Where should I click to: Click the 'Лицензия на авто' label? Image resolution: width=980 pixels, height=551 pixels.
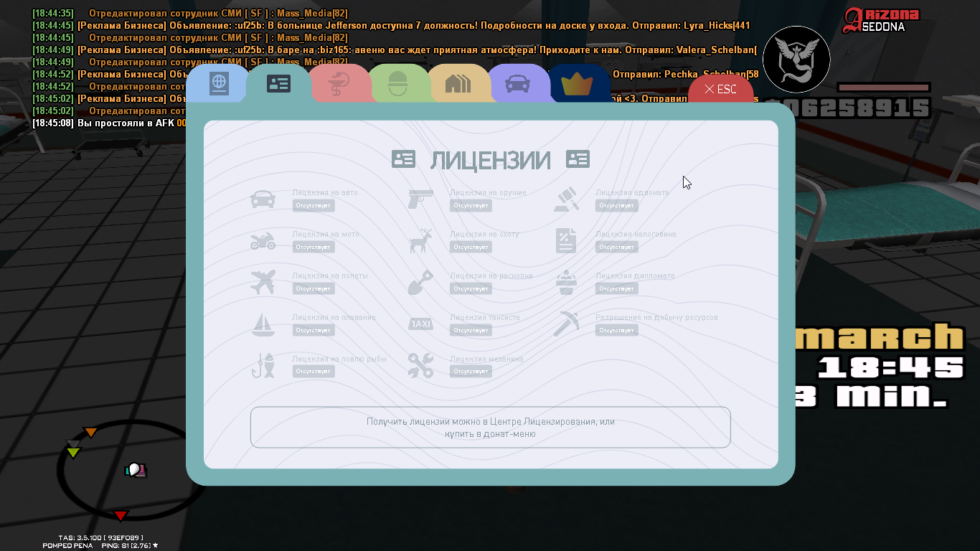coord(325,193)
